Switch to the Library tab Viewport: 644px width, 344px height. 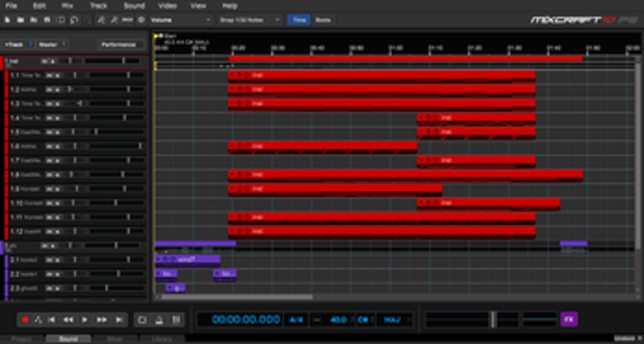click(162, 339)
